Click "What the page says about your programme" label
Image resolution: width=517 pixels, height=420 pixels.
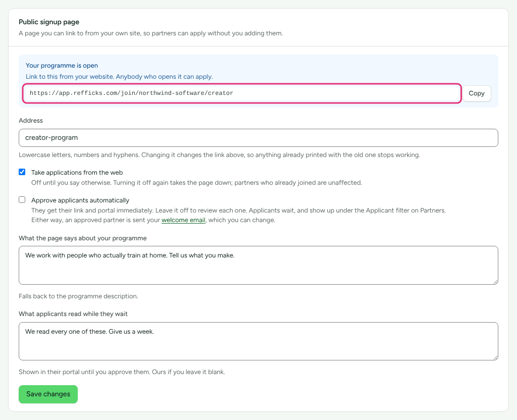click(82, 238)
